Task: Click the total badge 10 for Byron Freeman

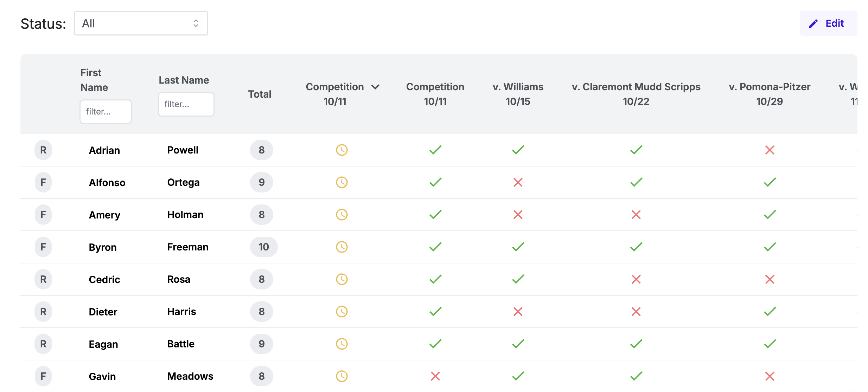Action: point(263,247)
